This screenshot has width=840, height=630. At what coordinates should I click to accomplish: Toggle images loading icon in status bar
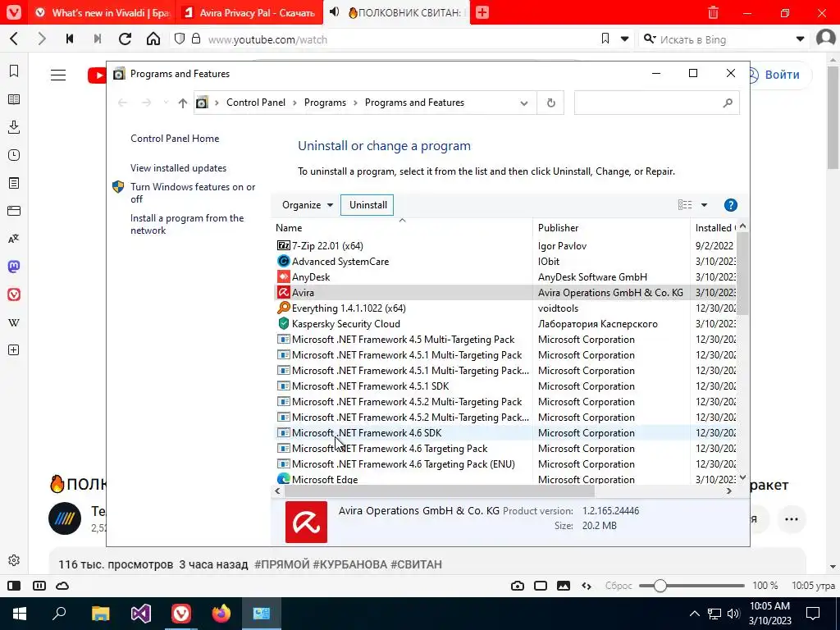click(x=564, y=586)
